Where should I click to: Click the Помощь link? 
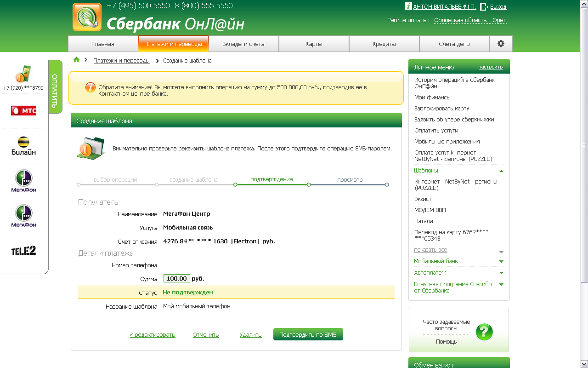coord(447,342)
